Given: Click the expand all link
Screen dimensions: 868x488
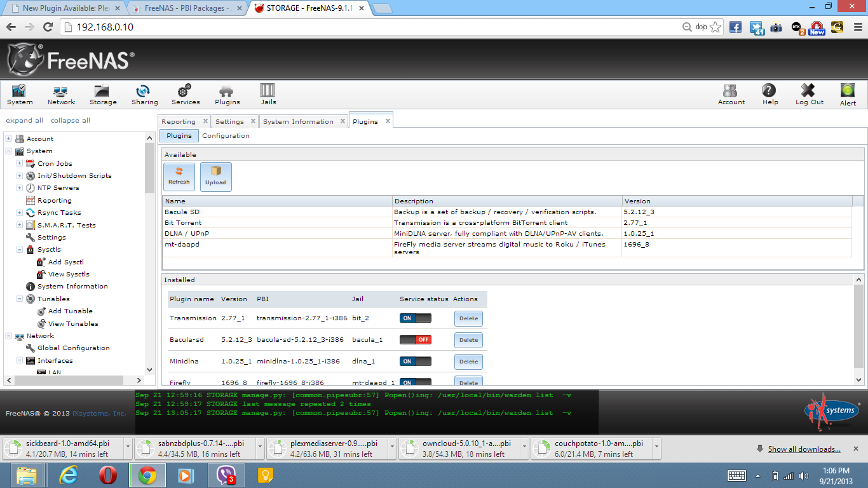Looking at the screenshot, I should 25,120.
